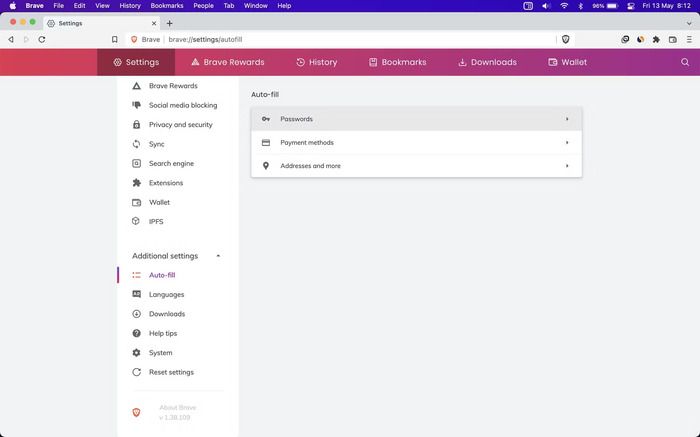Open the tab search dropdown arrow

[x=689, y=23]
